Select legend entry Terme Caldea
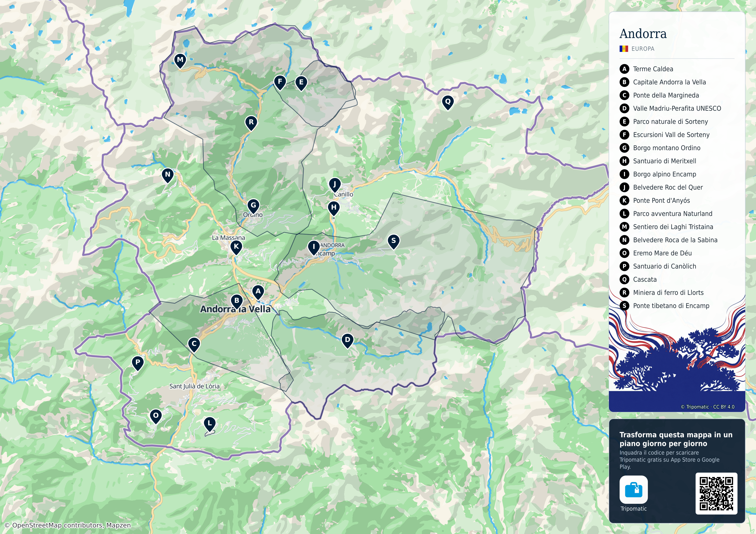The image size is (756, 534). (x=646, y=69)
